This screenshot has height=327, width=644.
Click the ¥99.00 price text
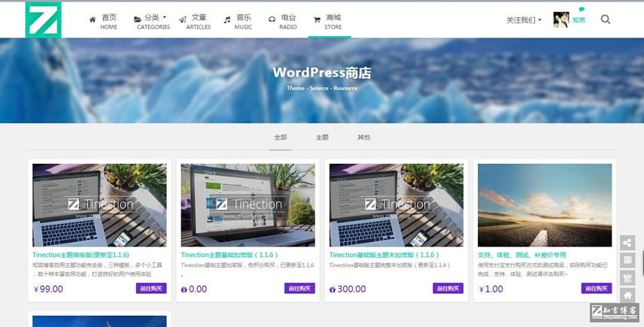tap(48, 289)
